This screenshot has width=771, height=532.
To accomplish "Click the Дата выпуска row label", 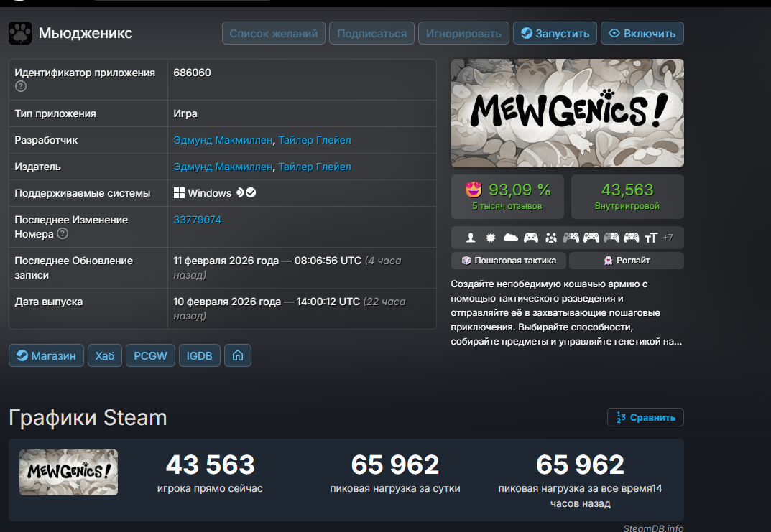I will (49, 302).
